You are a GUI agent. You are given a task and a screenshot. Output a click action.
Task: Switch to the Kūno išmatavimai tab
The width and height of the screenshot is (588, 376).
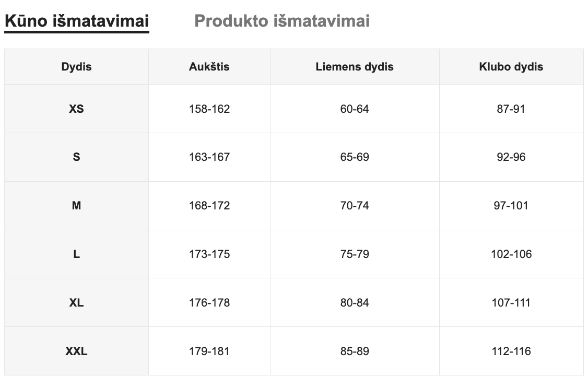click(77, 21)
